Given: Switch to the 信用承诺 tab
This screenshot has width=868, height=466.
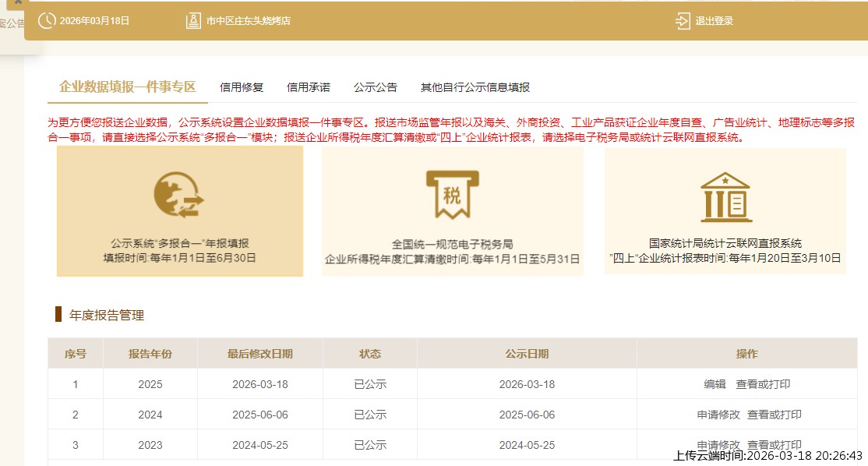Looking at the screenshot, I should pos(309,86).
